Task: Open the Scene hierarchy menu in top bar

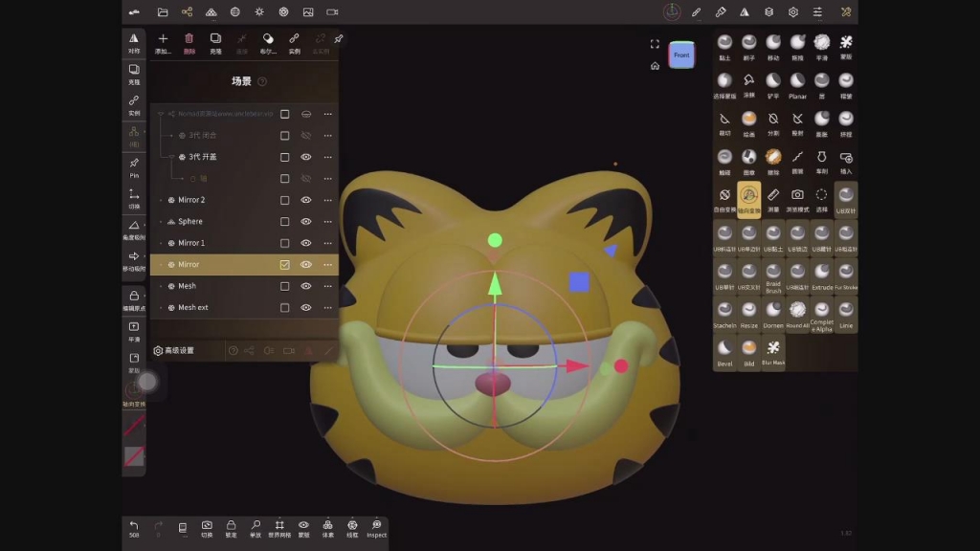Action: click(x=187, y=11)
